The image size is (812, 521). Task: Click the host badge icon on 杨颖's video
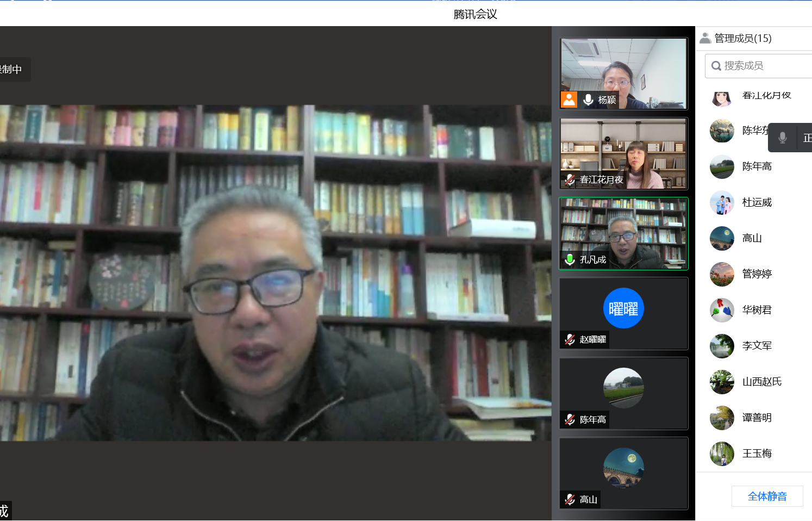[569, 100]
